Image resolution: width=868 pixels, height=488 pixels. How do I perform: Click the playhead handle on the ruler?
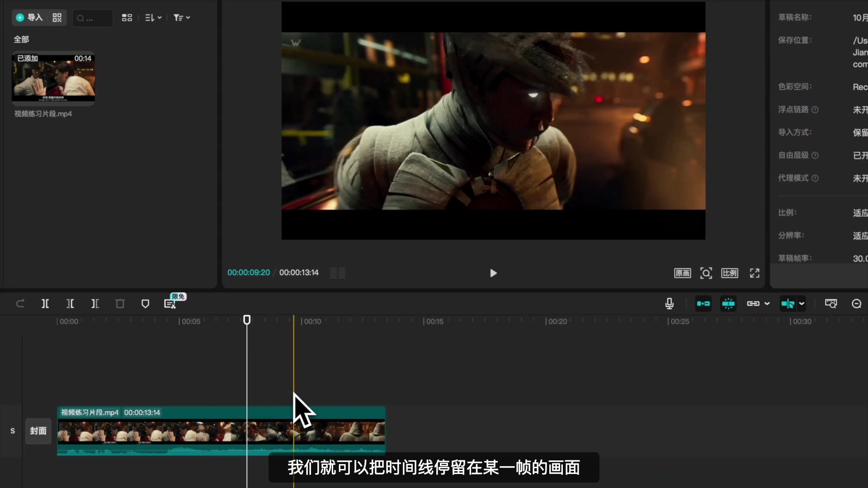click(x=247, y=320)
